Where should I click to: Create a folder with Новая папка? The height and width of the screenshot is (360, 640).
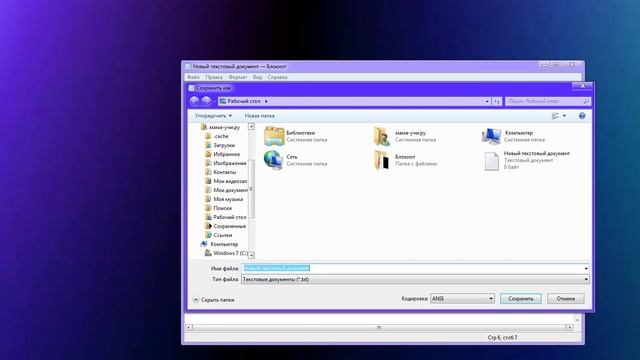(260, 116)
